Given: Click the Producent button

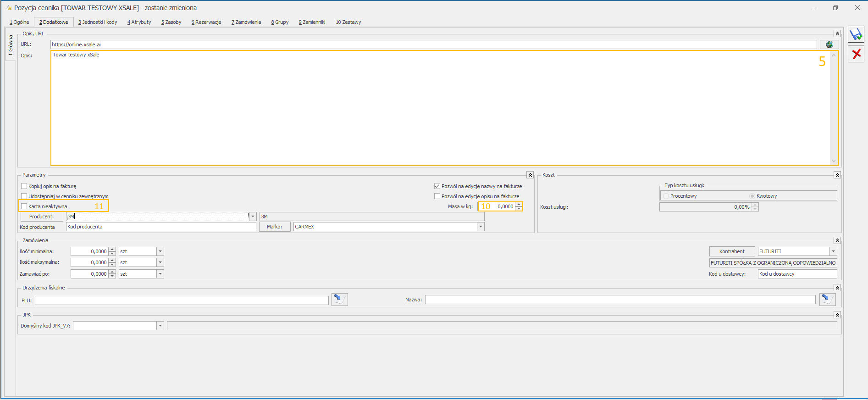Looking at the screenshot, I should click(42, 217).
